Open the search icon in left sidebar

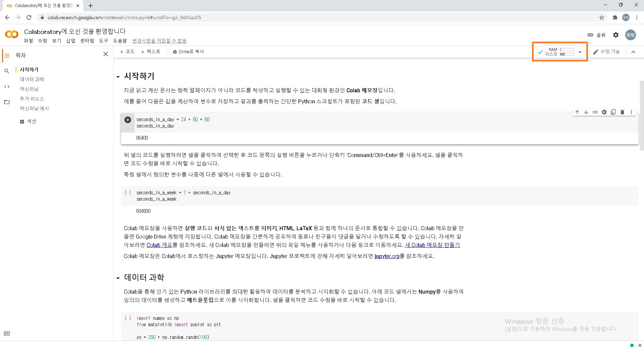click(7, 71)
